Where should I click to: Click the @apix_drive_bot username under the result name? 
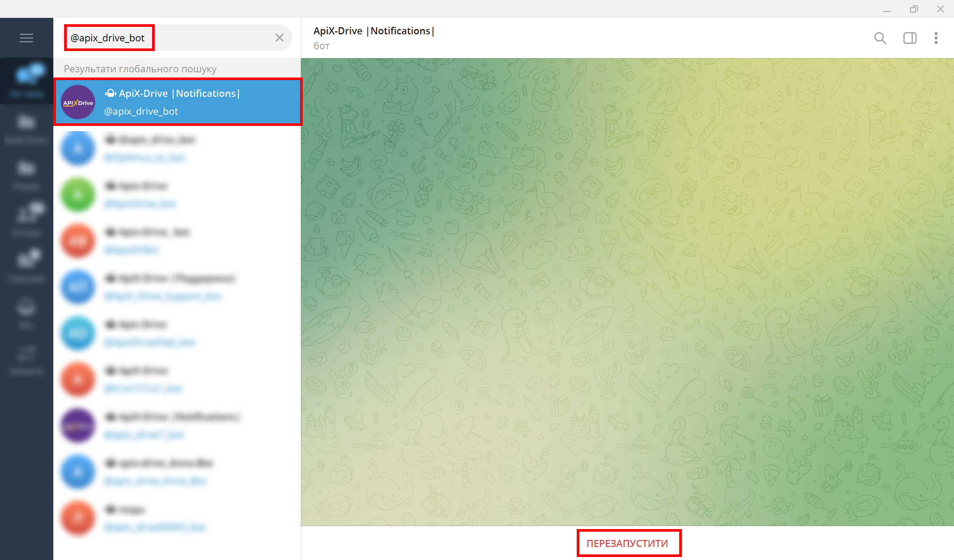click(x=141, y=111)
